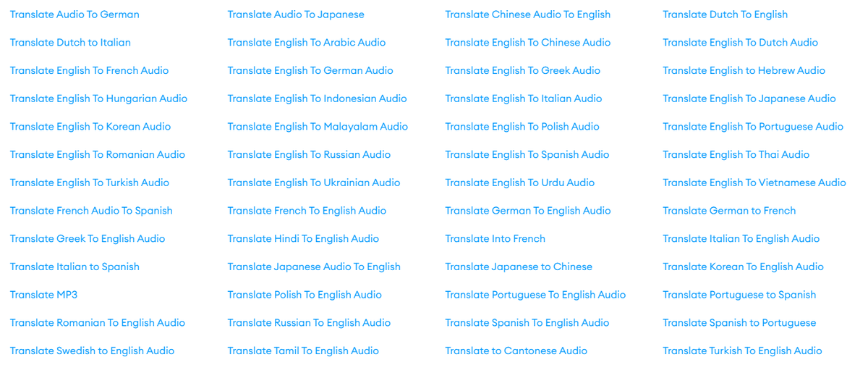Open Translate Japanese Audio To English
The width and height of the screenshot is (868, 365).
click(314, 267)
